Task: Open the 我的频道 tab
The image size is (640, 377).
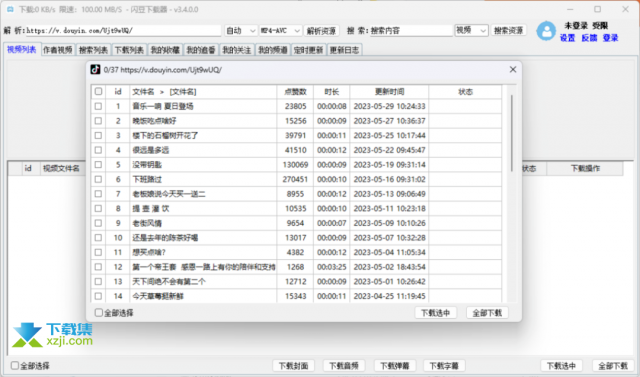Action: [273, 50]
